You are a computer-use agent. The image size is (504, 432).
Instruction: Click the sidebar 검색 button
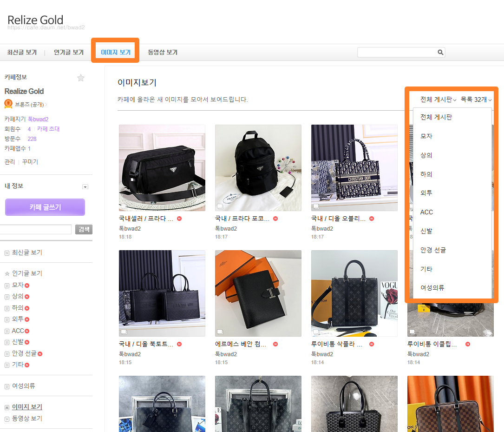click(84, 229)
